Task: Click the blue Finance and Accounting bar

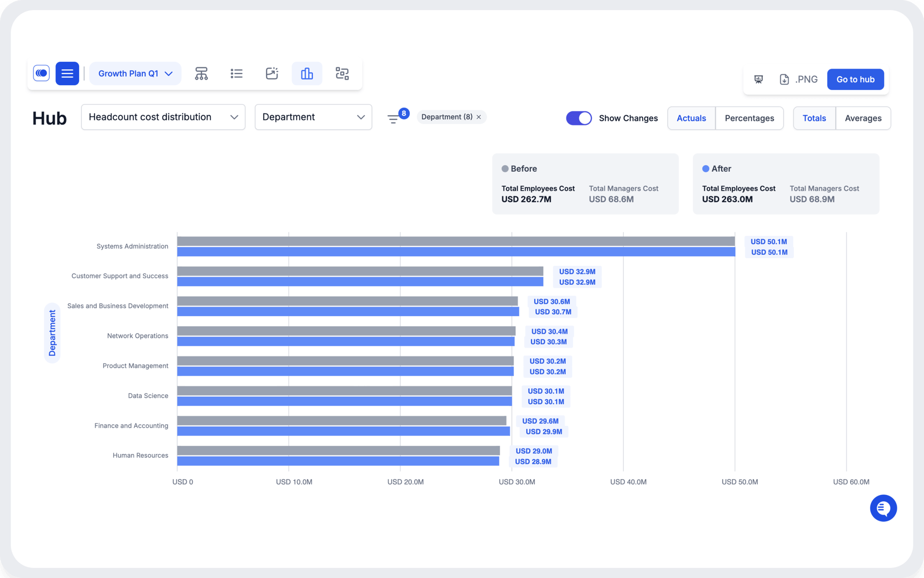Action: (x=344, y=431)
